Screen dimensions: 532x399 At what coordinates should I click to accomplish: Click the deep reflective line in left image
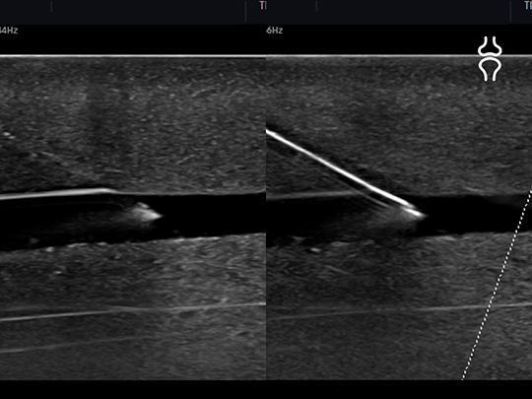pos(133,311)
